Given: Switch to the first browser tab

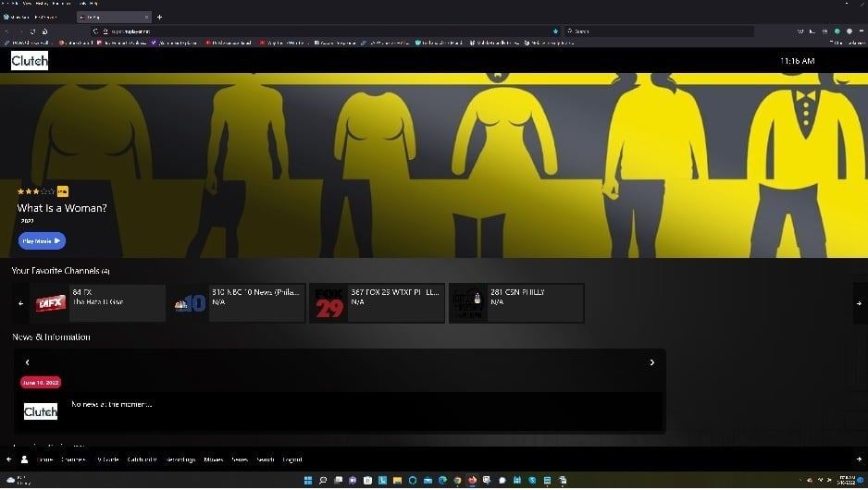Looking at the screenshot, I should click(x=36, y=18).
